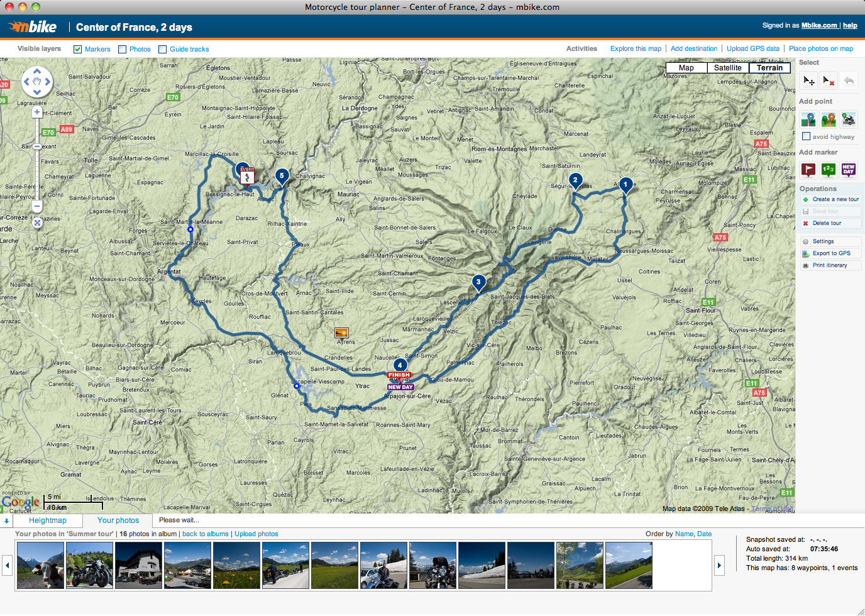This screenshot has height=616, width=865.
Task: Select the move-point arrow tool
Action: (x=809, y=80)
